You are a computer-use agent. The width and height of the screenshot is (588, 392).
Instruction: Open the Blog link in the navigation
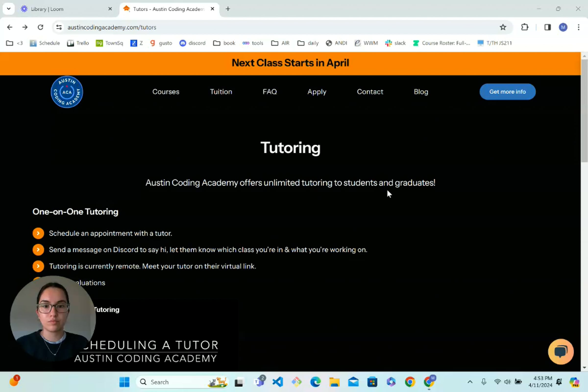[x=421, y=92]
